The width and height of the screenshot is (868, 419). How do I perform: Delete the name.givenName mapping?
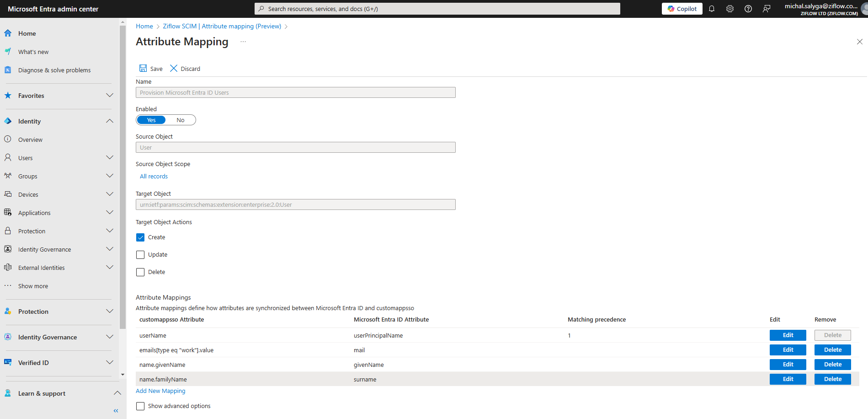pos(832,365)
